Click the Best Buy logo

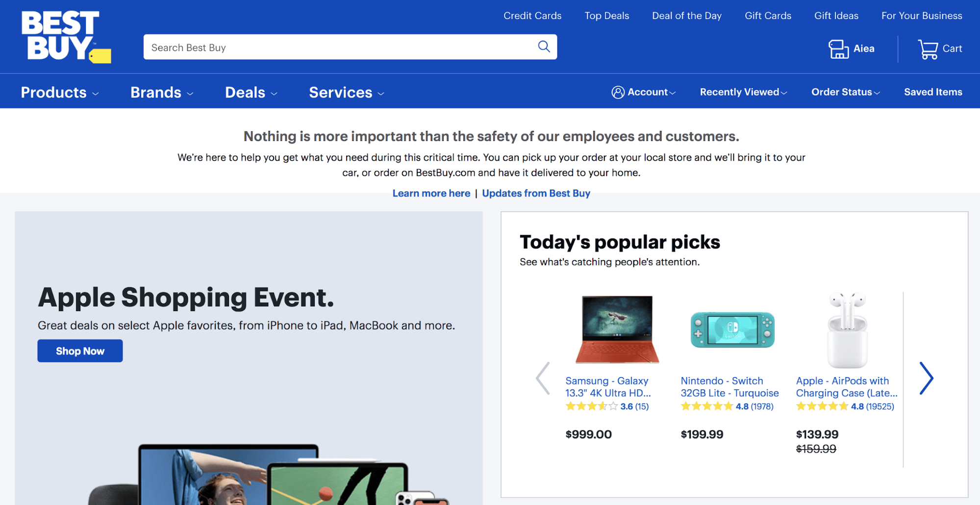tap(66, 37)
